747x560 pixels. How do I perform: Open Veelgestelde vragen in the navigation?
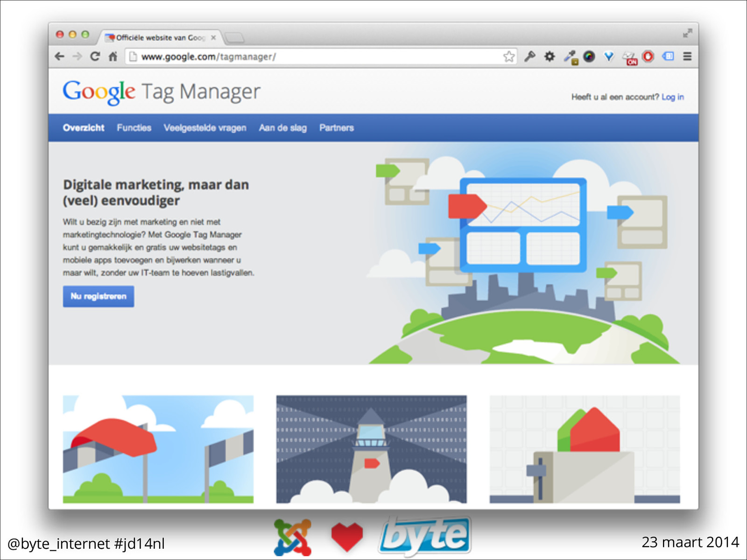coord(205,128)
